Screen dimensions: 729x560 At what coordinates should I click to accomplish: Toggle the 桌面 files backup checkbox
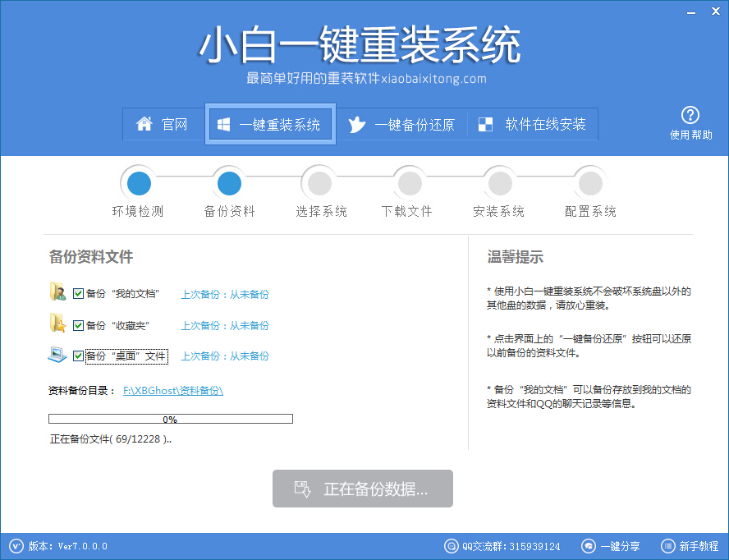(x=78, y=356)
